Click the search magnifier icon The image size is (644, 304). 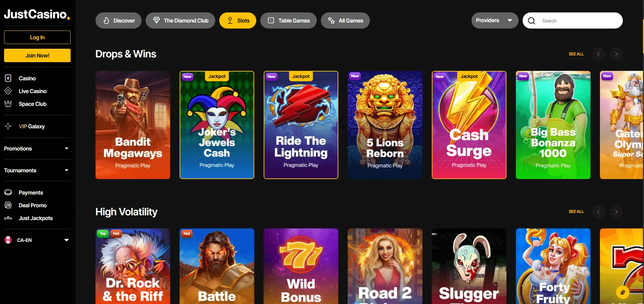coord(532,21)
